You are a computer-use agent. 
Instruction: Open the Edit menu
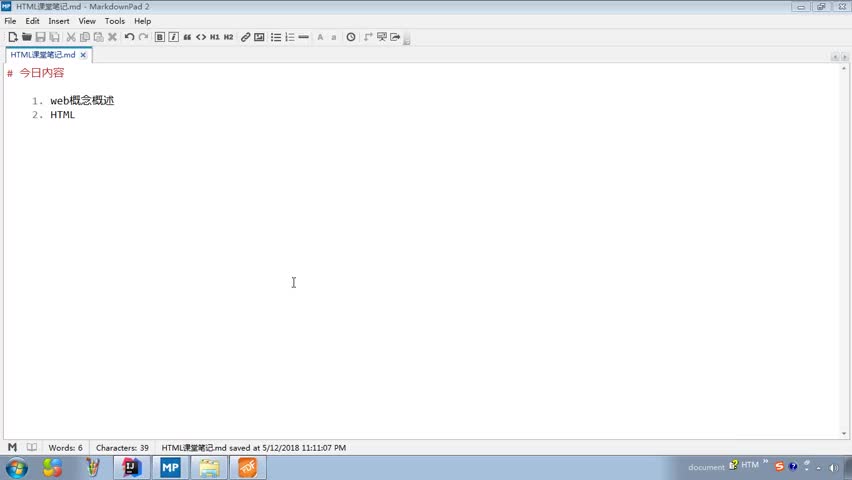pyautogui.click(x=32, y=21)
